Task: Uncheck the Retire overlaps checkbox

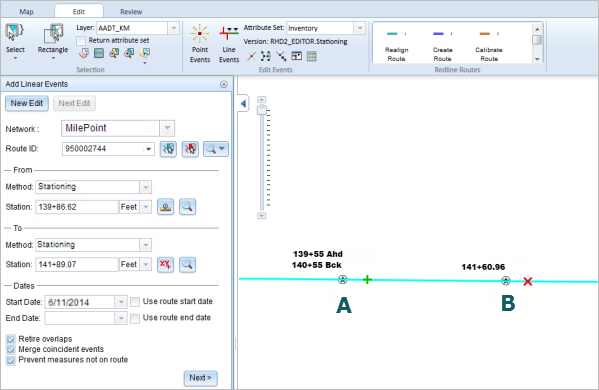Action: tap(11, 339)
